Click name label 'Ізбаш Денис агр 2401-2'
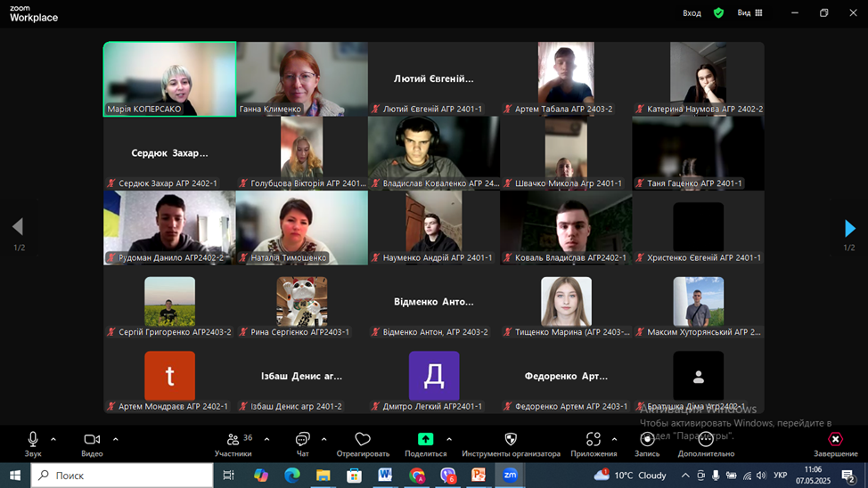868x488 pixels. click(x=296, y=406)
